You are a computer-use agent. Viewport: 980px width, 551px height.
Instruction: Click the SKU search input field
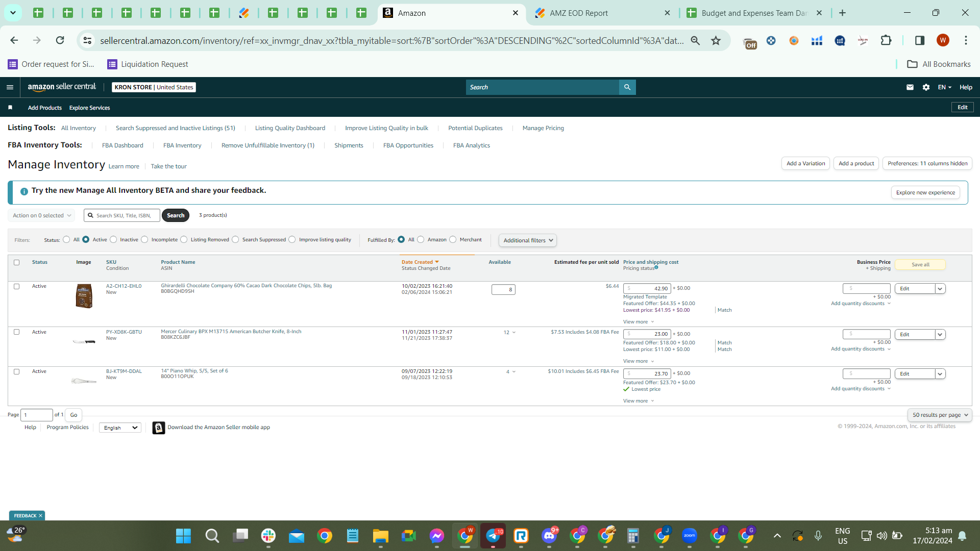[122, 215]
